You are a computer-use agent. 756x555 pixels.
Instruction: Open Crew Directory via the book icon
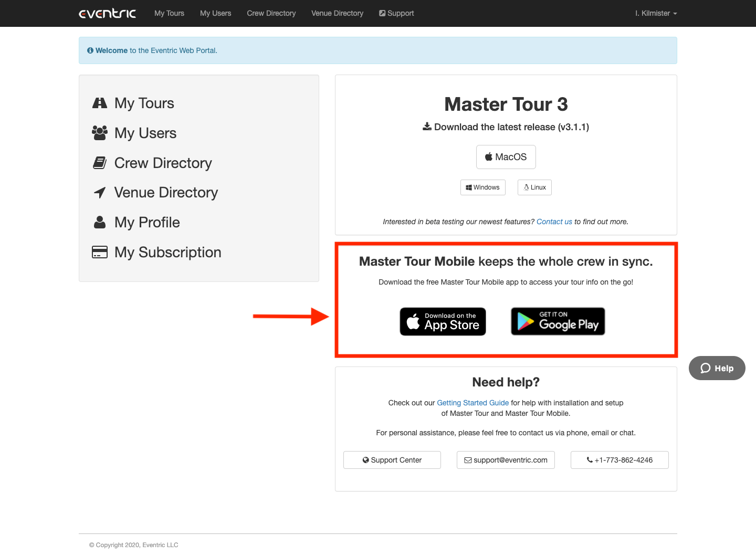100,163
